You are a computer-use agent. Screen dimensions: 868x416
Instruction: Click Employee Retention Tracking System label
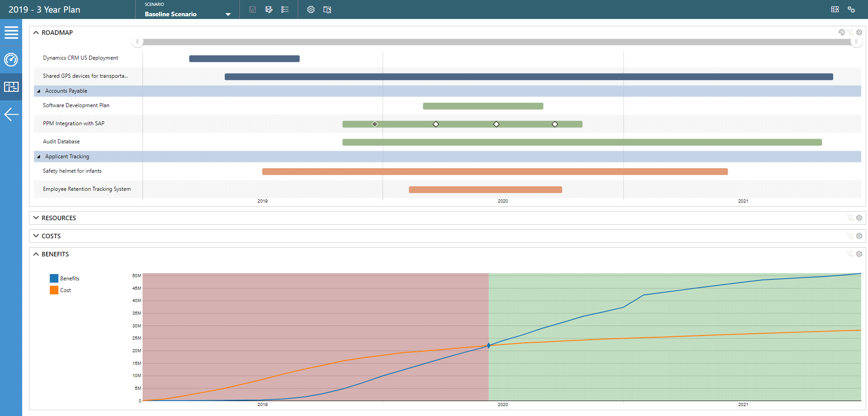click(x=87, y=189)
